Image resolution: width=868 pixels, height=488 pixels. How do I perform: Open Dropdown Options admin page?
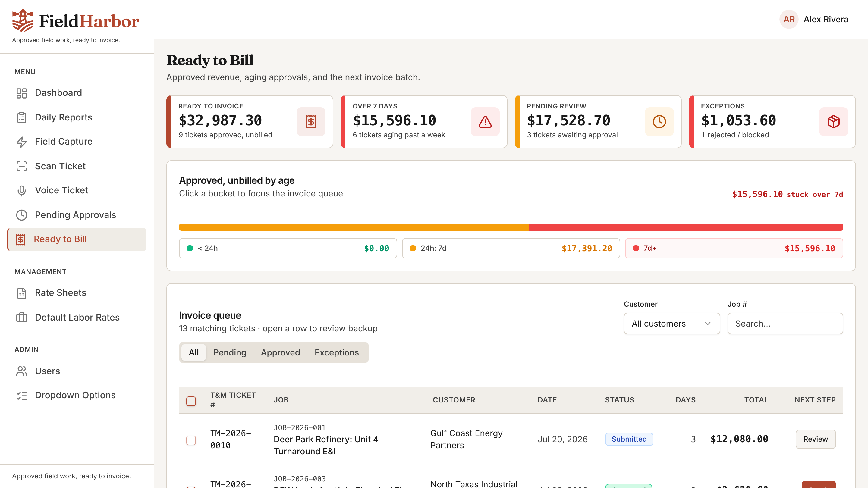tap(77, 396)
